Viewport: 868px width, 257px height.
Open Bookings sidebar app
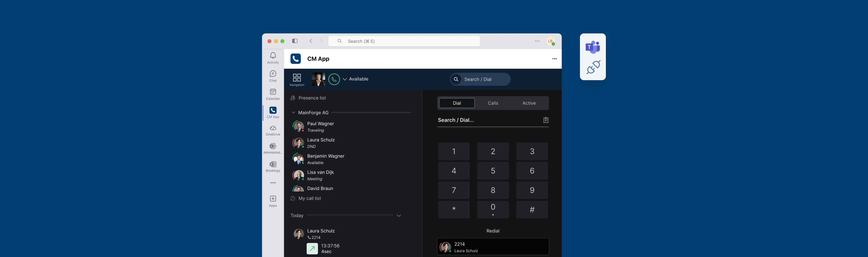point(273,166)
